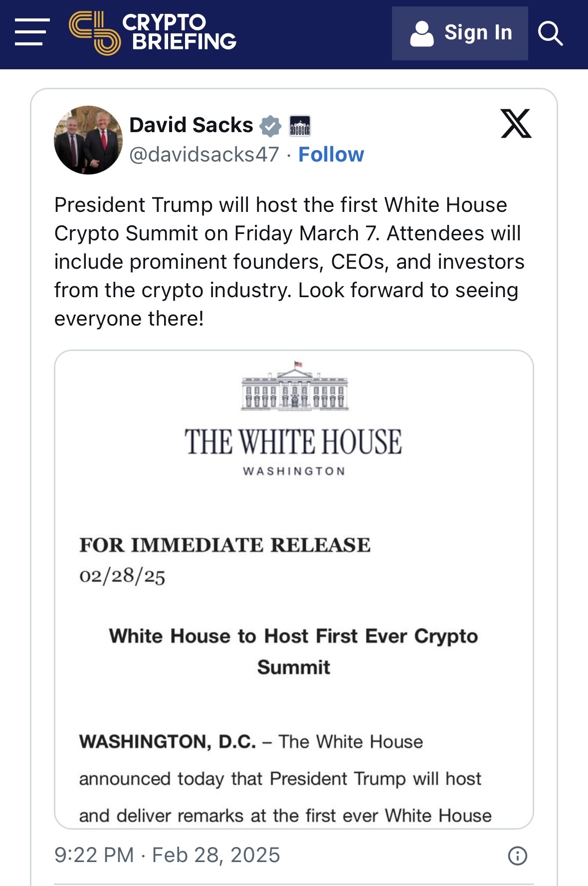Open the tweet info circle icon
The width and height of the screenshot is (588, 886).
pyautogui.click(x=517, y=856)
